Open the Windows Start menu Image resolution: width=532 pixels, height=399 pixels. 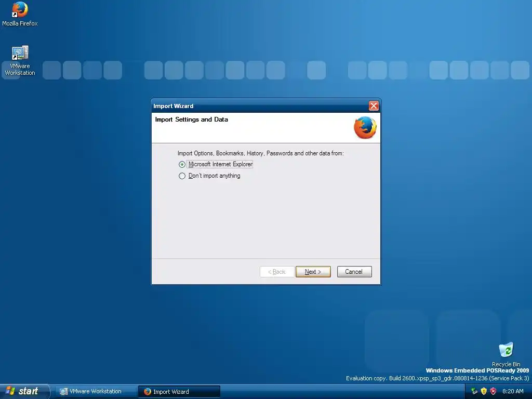click(x=24, y=391)
